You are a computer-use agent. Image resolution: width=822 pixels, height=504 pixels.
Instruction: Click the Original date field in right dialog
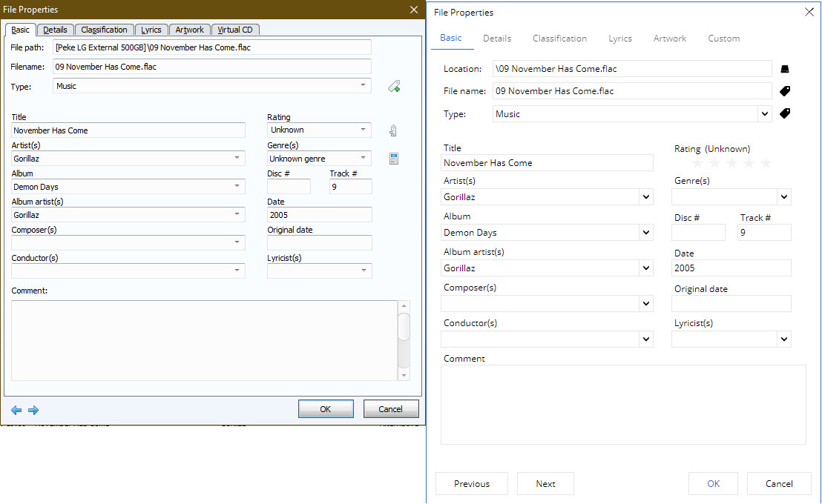(x=731, y=303)
